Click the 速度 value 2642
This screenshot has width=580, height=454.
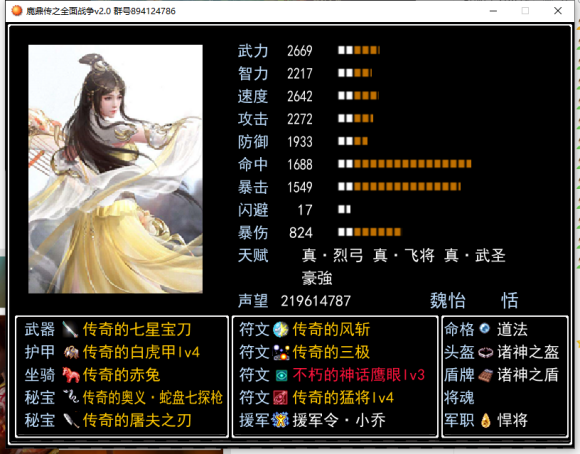pos(300,96)
